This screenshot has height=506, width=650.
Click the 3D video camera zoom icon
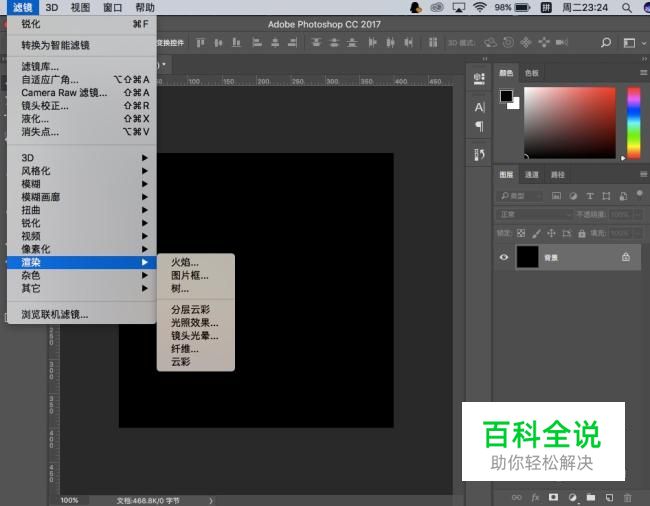(562, 42)
